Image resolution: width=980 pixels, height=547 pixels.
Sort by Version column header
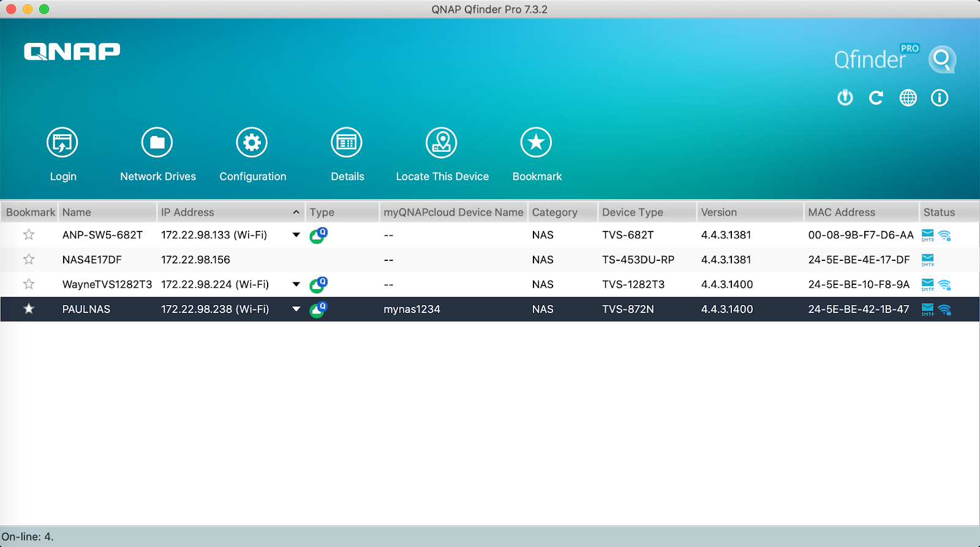750,212
